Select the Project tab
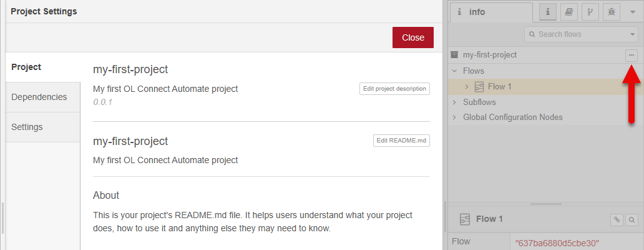 pos(26,67)
